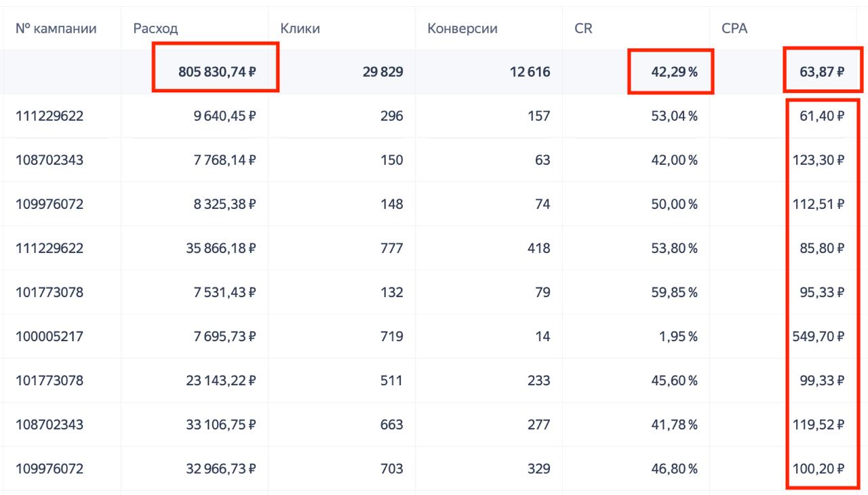Select total clicks cell 29 829
Viewport: 868px width, 495px height.
pos(384,72)
